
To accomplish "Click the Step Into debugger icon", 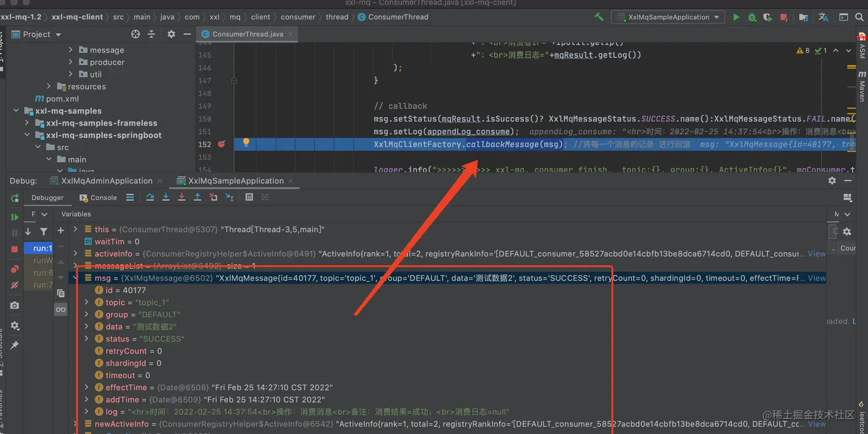I will (166, 197).
